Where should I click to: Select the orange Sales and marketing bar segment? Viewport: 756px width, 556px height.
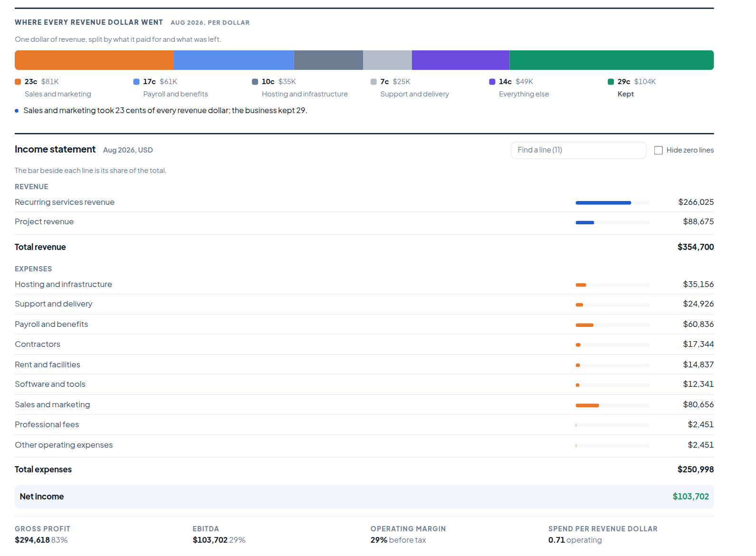click(x=94, y=60)
